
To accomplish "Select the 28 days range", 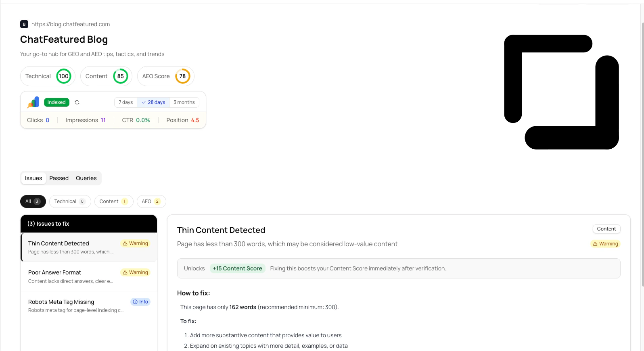I will click(x=153, y=102).
